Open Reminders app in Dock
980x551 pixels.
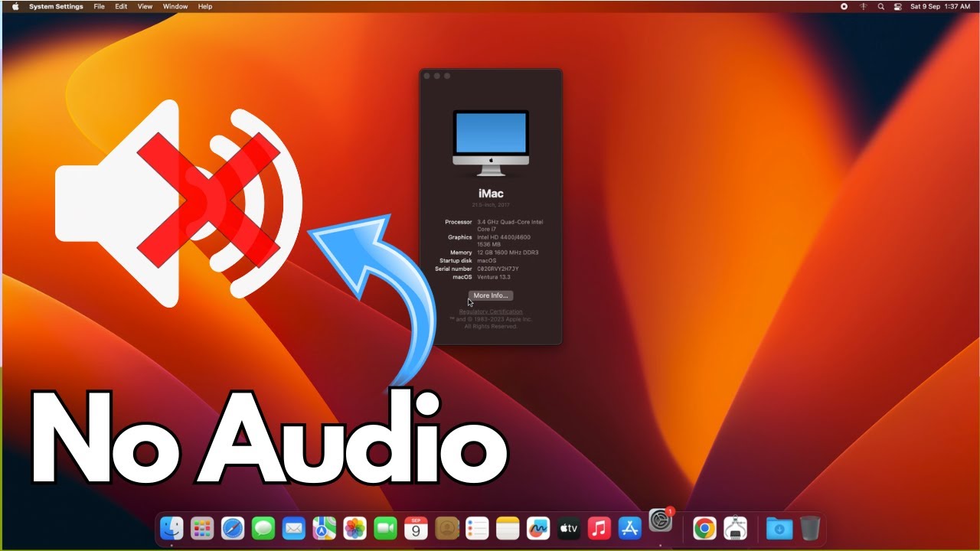click(x=477, y=528)
